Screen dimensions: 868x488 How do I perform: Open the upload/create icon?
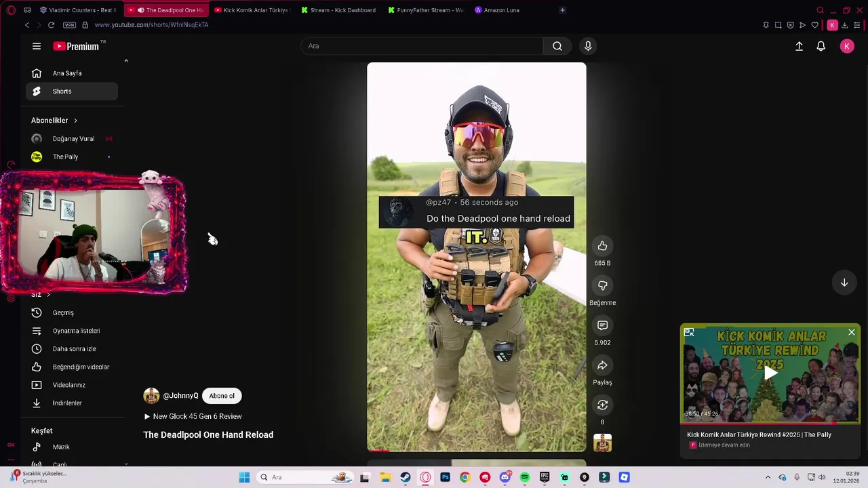799,46
